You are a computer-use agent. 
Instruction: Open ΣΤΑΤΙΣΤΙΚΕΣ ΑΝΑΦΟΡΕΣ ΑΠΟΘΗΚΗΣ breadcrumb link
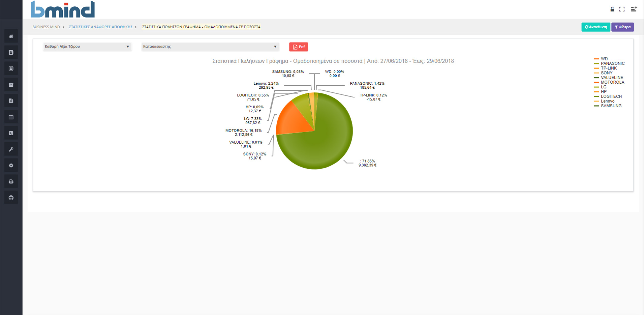pyautogui.click(x=101, y=27)
